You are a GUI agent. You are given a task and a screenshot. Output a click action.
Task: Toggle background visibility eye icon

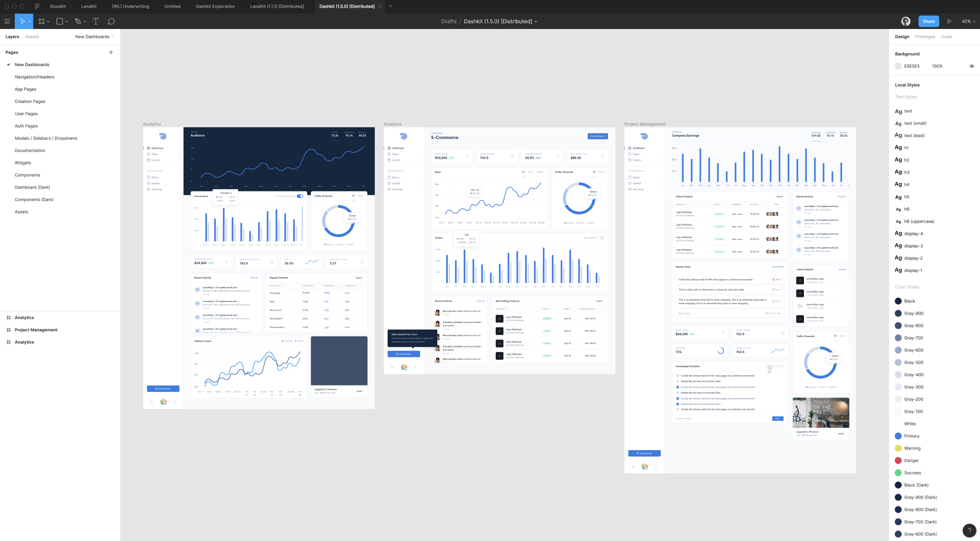pos(971,66)
